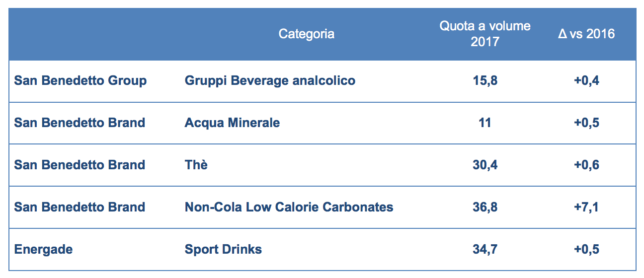Click the Thè category cell
Viewport: 644px width, 278px height.
[196, 165]
